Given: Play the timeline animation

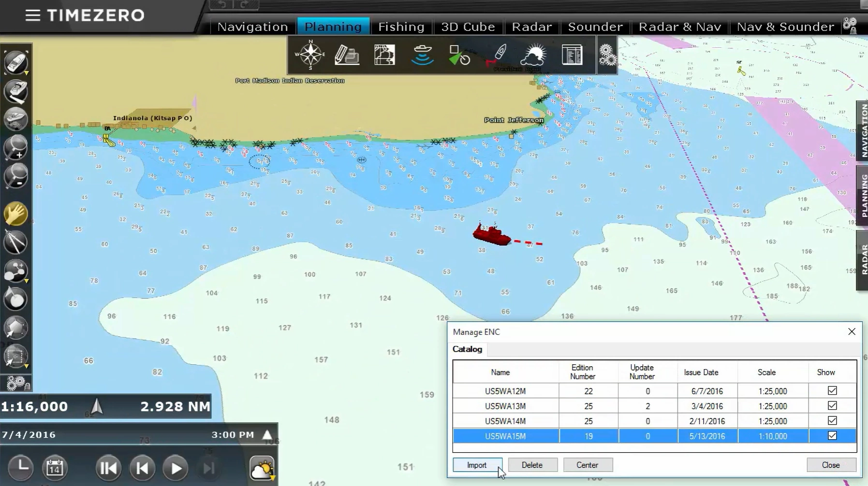Looking at the screenshot, I should (176, 468).
